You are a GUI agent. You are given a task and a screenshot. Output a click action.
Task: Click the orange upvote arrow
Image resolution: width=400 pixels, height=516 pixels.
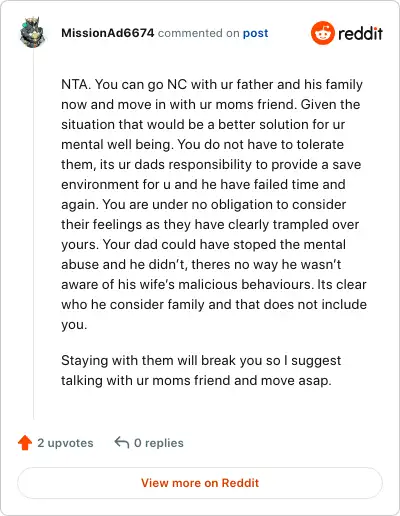(25, 443)
